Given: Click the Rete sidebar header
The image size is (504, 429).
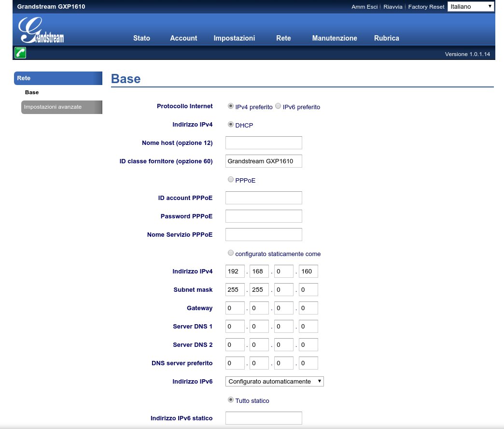Looking at the screenshot, I should 58,78.
